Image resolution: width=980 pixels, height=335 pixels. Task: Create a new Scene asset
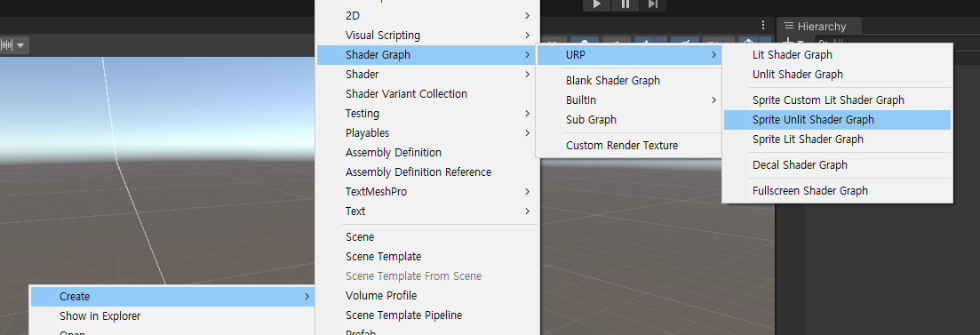tap(427, 237)
